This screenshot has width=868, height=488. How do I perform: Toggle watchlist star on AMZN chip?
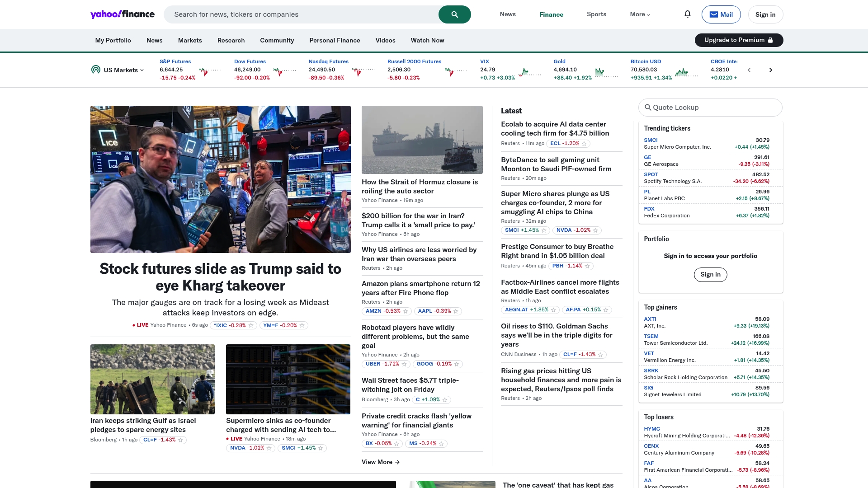pyautogui.click(x=406, y=311)
